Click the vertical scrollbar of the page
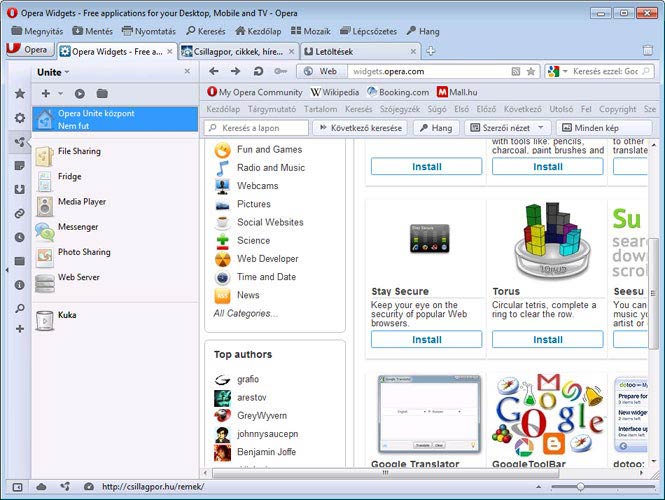This screenshot has width=665, height=500. (653, 293)
